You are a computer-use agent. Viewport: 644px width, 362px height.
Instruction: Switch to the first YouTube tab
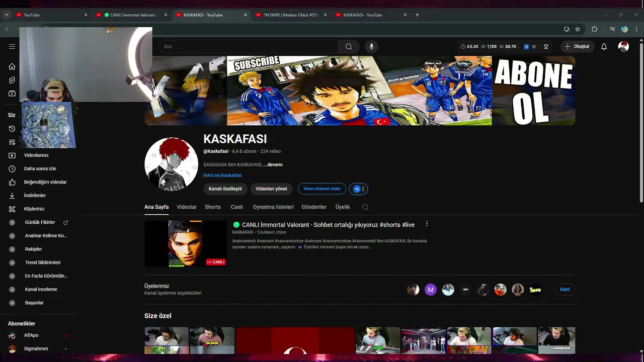[50, 15]
